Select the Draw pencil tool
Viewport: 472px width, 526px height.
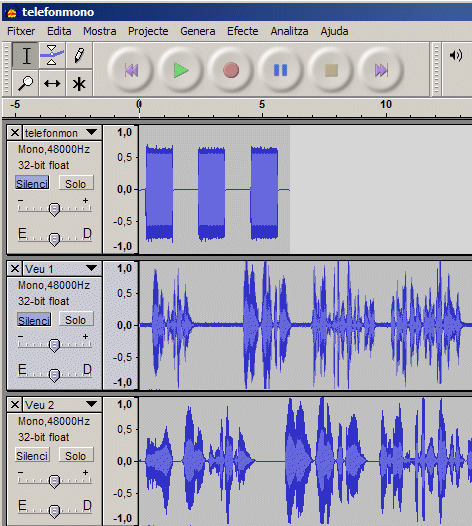pos(79,56)
